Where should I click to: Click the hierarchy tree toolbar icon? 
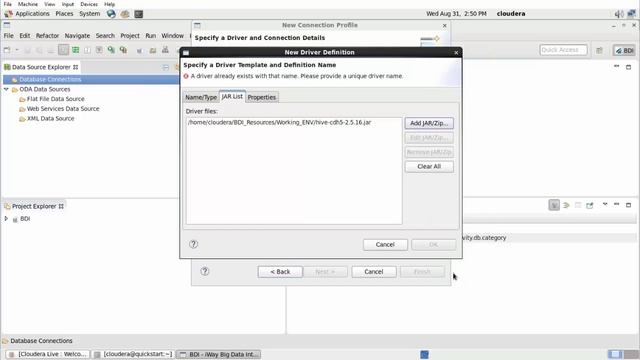[x=165, y=50]
